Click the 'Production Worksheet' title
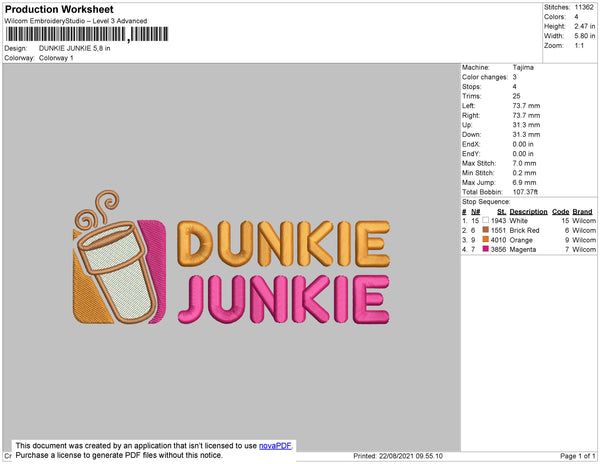 [x=59, y=9]
